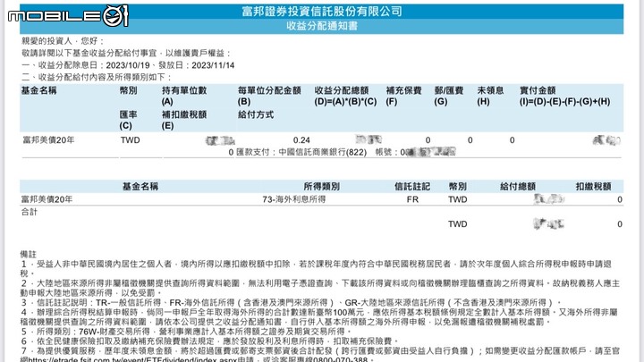
Task: Select the line 二、收益分配給付內容及所得類別如下
Action: (x=96, y=77)
